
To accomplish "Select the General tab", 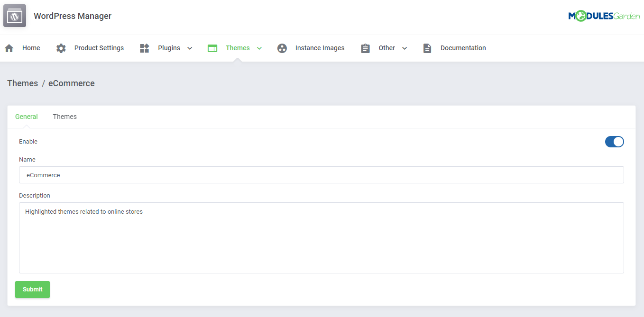I will tap(27, 117).
